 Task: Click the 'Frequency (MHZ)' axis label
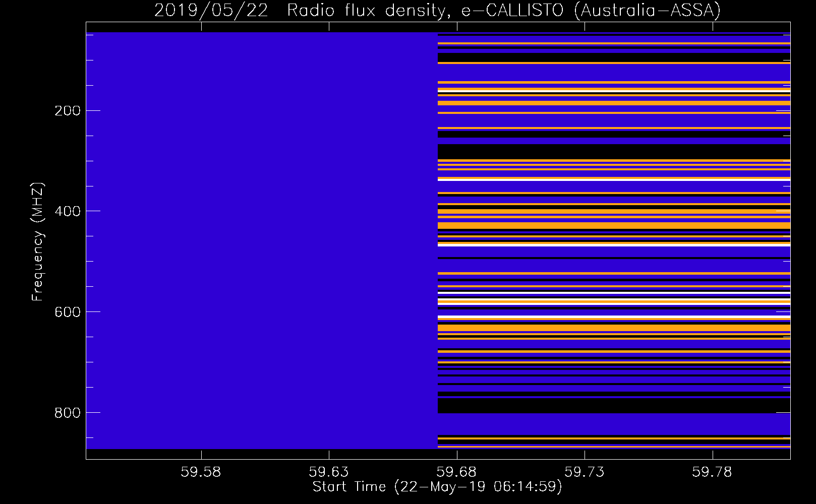click(38, 242)
